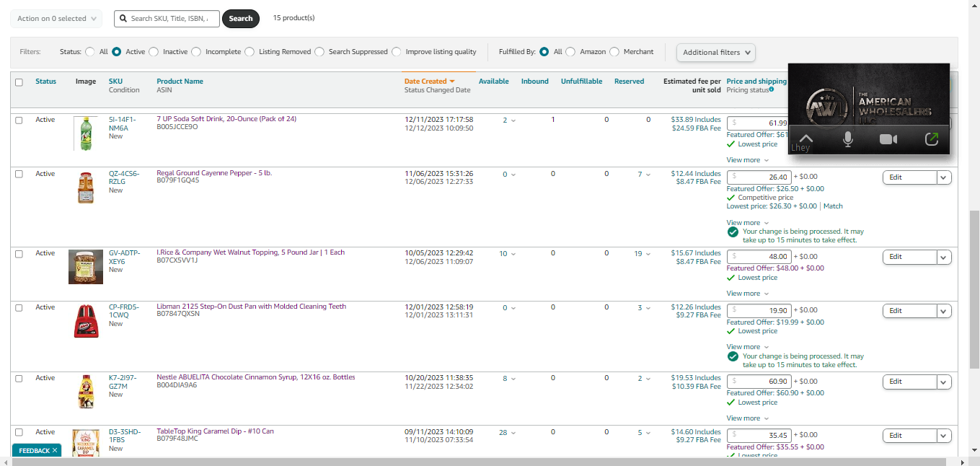Sort by Available column header
The width and height of the screenshot is (980, 466).
tap(494, 82)
